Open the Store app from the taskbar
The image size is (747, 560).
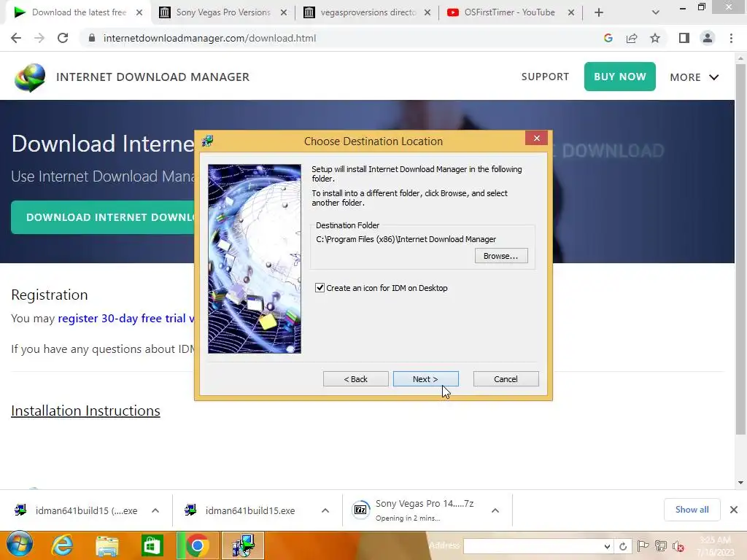pos(152,545)
